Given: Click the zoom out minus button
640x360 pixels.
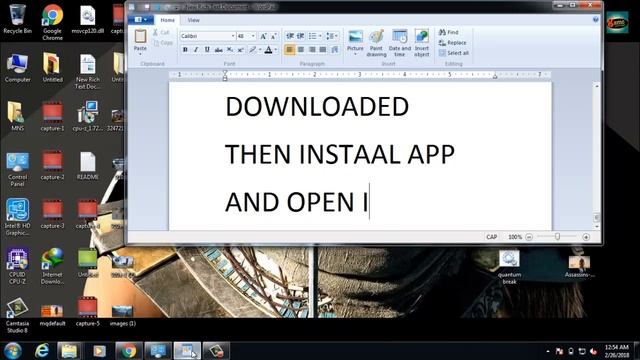Looking at the screenshot, I should pos(529,237).
